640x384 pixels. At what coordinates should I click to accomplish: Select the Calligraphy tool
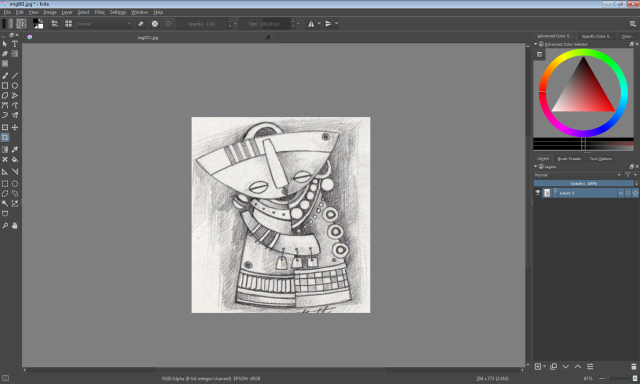pyautogui.click(x=5, y=53)
